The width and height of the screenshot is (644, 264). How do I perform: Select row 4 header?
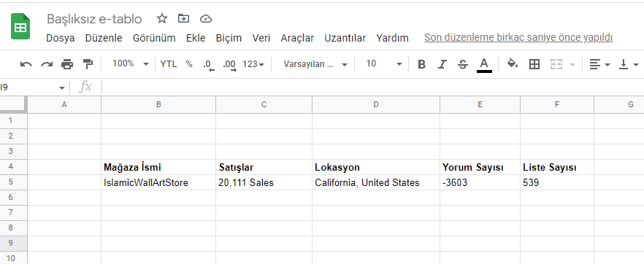pos(14,167)
